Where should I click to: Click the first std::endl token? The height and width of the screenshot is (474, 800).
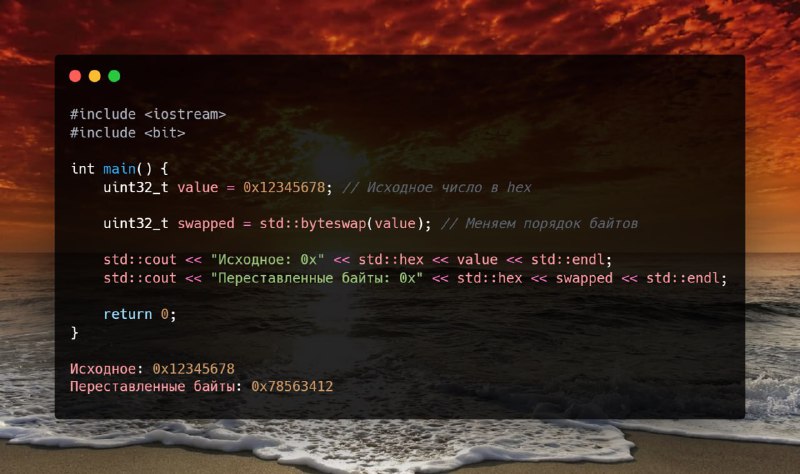pos(567,260)
